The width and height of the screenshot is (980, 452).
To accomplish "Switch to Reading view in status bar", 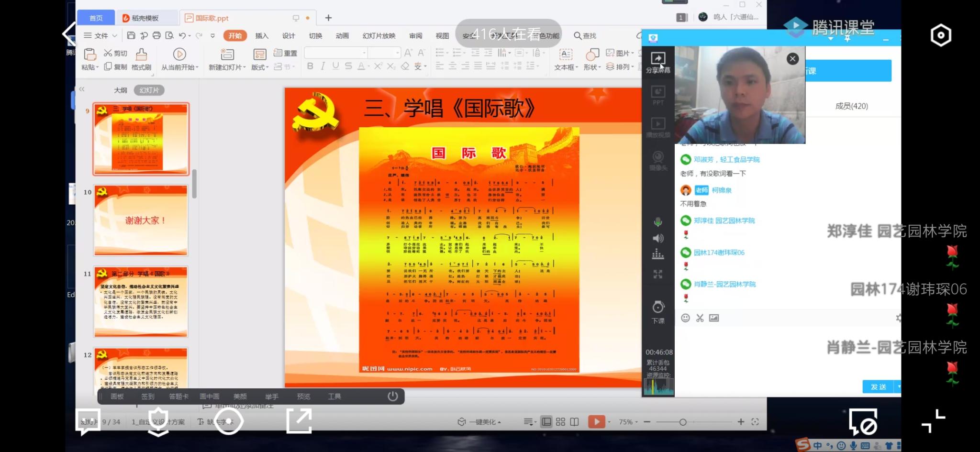I will coord(574,421).
